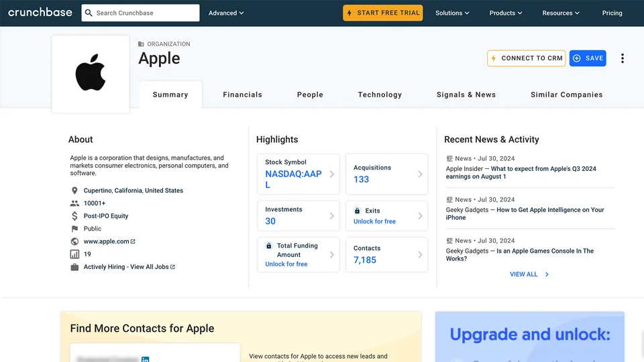The image size is (644, 362).
Task: Open the Resources menu
Action: tap(561, 13)
